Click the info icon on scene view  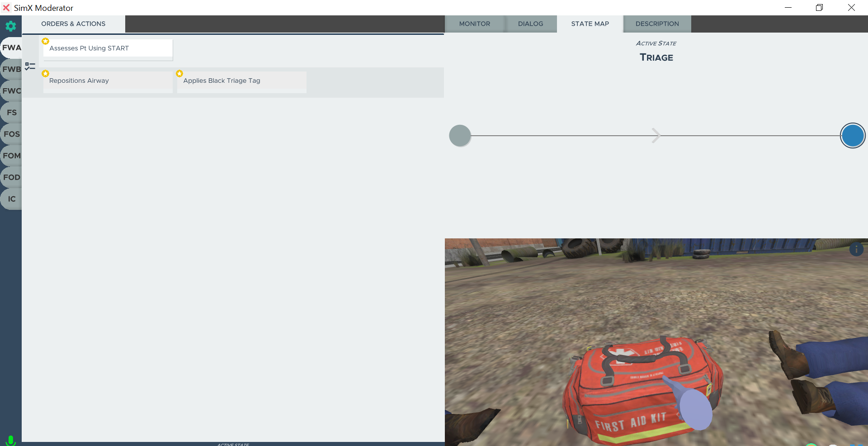[856, 249]
